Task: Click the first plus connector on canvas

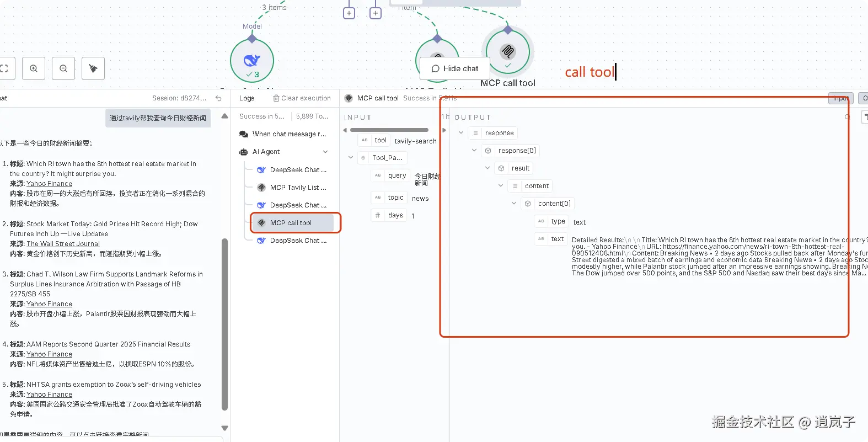Action: [349, 13]
